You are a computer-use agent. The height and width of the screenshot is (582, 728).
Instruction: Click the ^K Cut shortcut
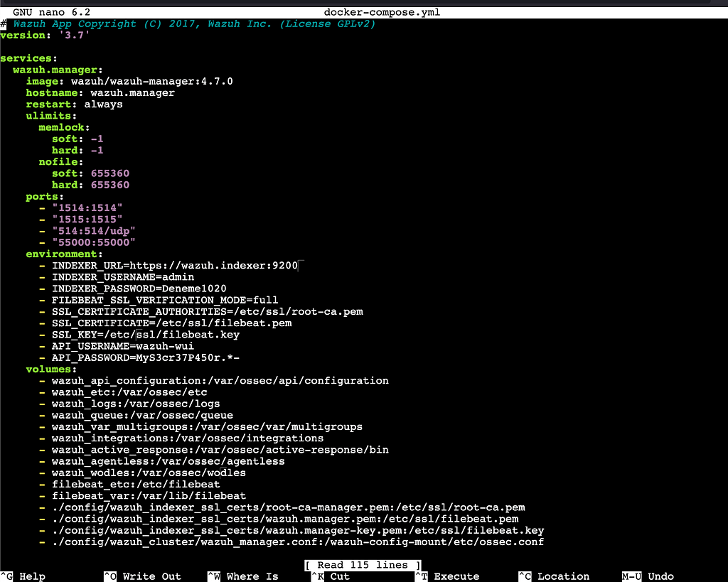330,576
